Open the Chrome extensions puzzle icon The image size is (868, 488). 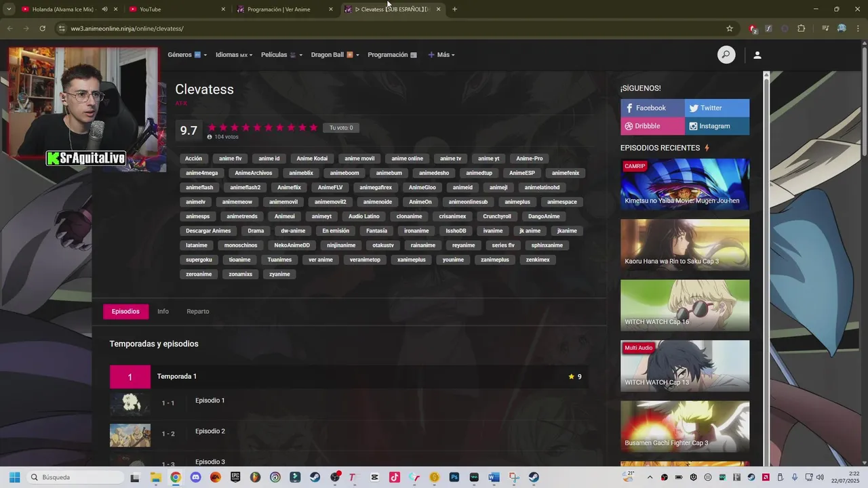coord(802,28)
